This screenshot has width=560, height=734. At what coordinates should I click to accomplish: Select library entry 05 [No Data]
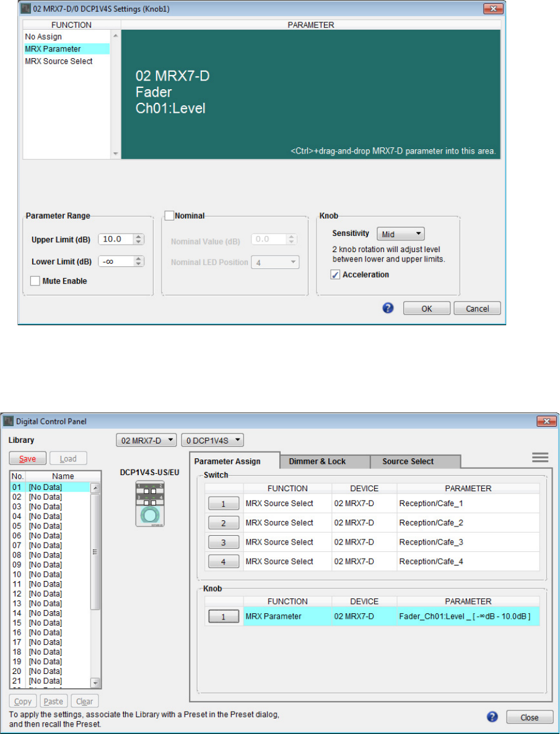50,526
